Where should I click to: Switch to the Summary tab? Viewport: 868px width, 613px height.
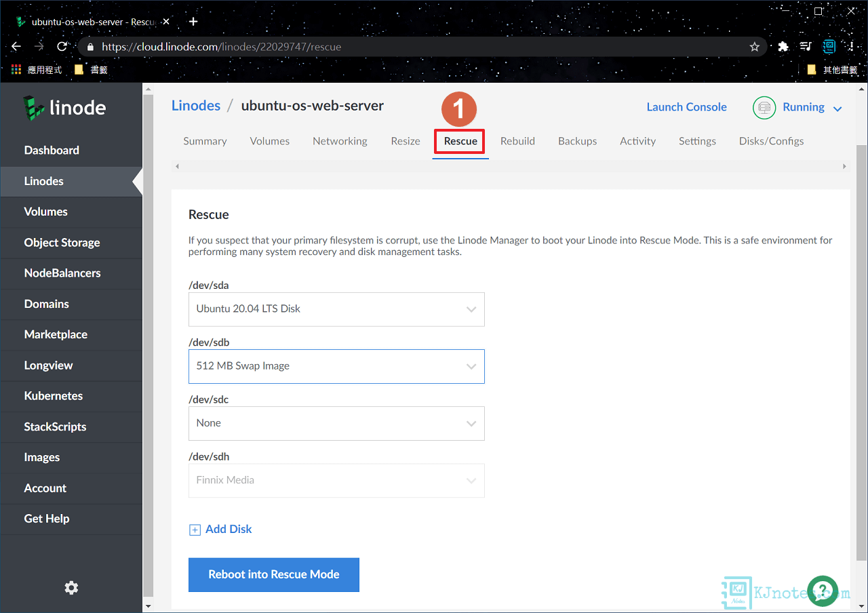click(205, 141)
